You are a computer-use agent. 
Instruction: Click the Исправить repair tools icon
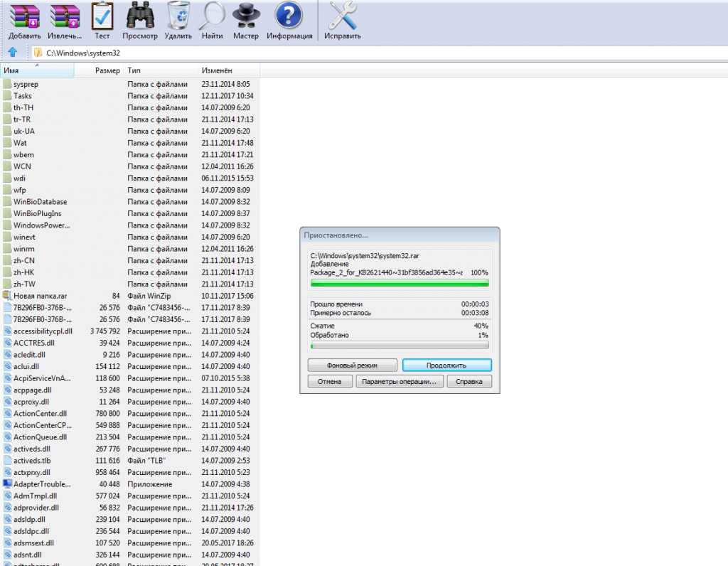point(342,16)
